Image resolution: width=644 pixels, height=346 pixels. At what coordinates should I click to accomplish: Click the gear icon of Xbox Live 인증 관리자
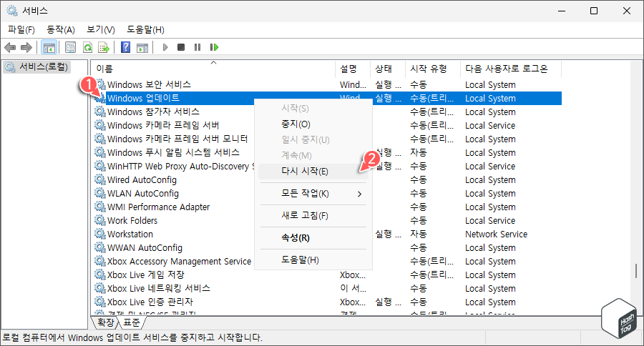(100, 302)
